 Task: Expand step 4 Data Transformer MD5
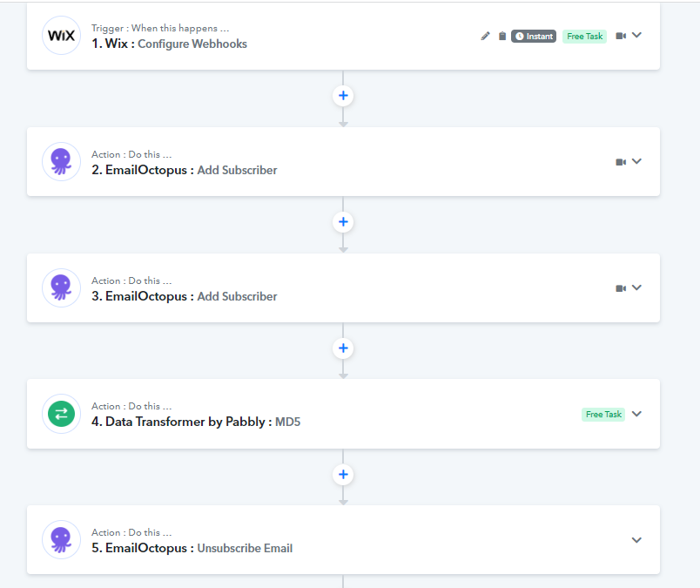(637, 414)
